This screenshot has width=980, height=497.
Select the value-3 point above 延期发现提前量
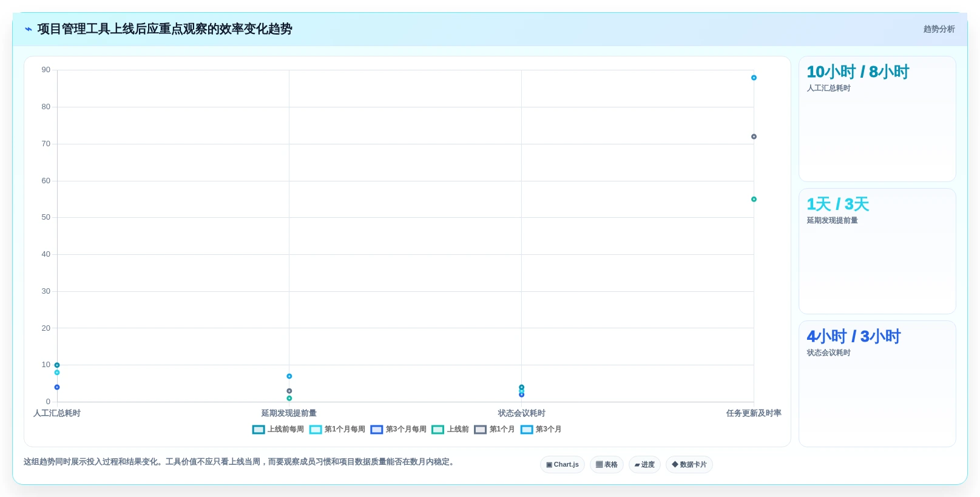(x=289, y=391)
